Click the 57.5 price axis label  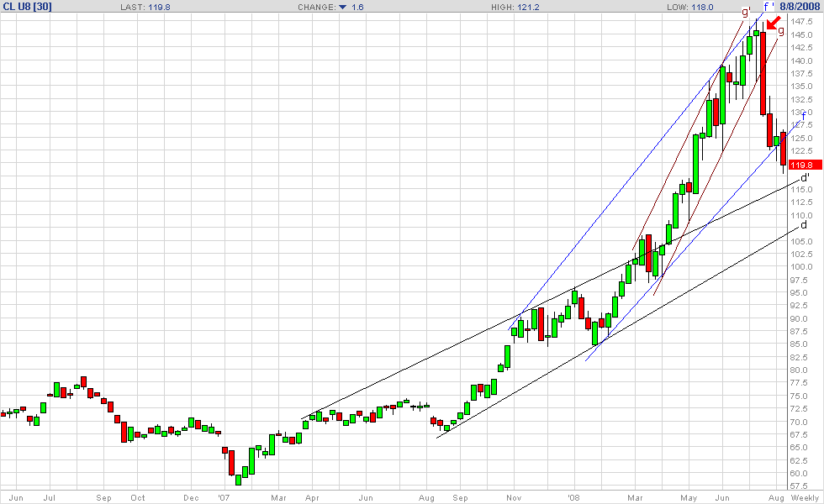pos(800,486)
